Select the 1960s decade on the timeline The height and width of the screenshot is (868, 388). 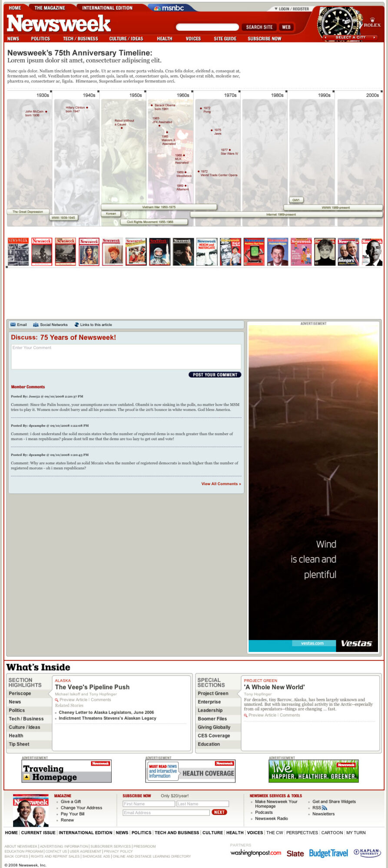pyautogui.click(x=182, y=95)
